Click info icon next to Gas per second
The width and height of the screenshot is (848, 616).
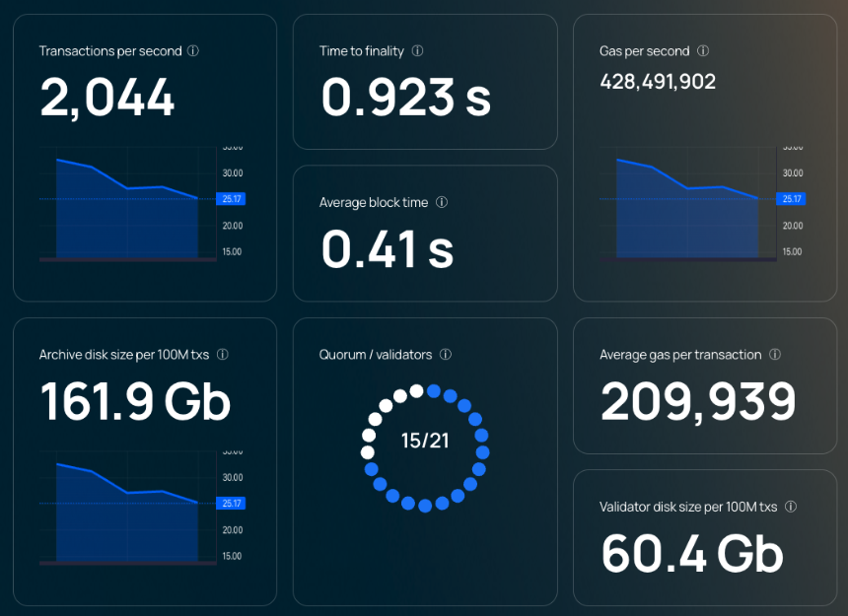703,51
